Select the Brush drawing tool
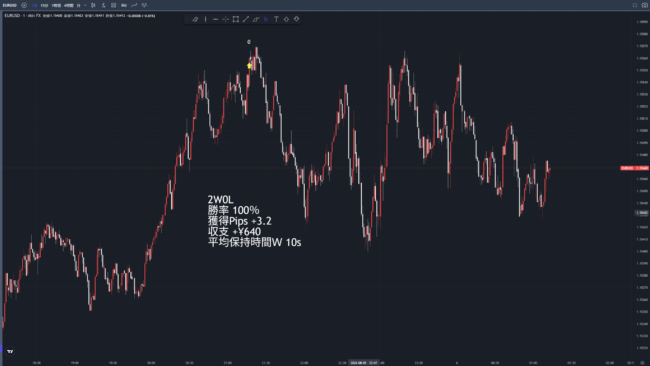The height and width of the screenshot is (366, 650). pyautogui.click(x=256, y=19)
